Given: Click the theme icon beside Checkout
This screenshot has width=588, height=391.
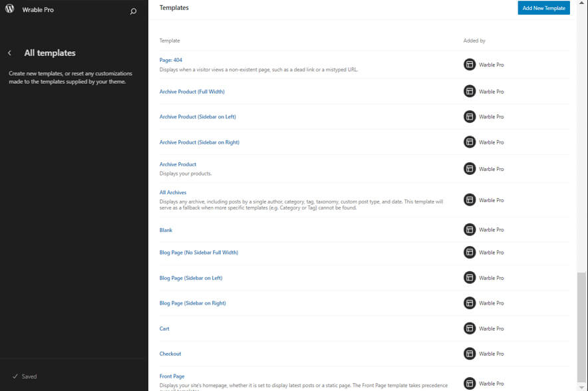Looking at the screenshot, I should pyautogui.click(x=469, y=353).
